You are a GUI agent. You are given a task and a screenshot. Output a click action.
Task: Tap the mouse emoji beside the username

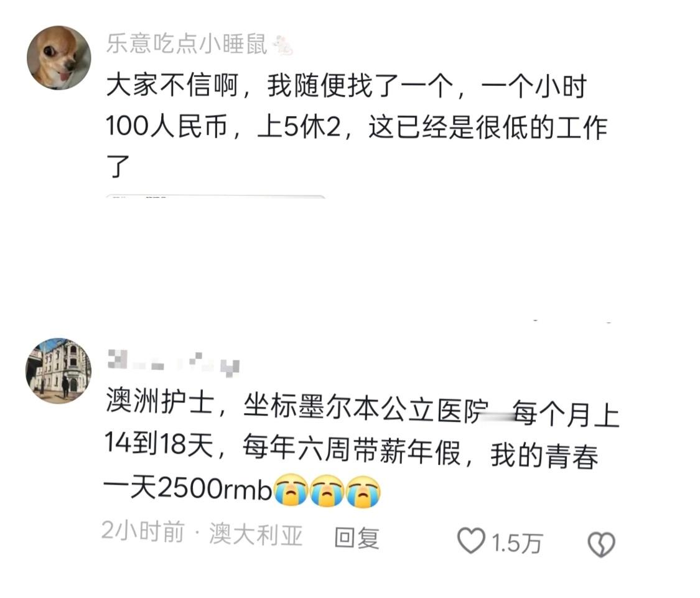pyautogui.click(x=282, y=45)
